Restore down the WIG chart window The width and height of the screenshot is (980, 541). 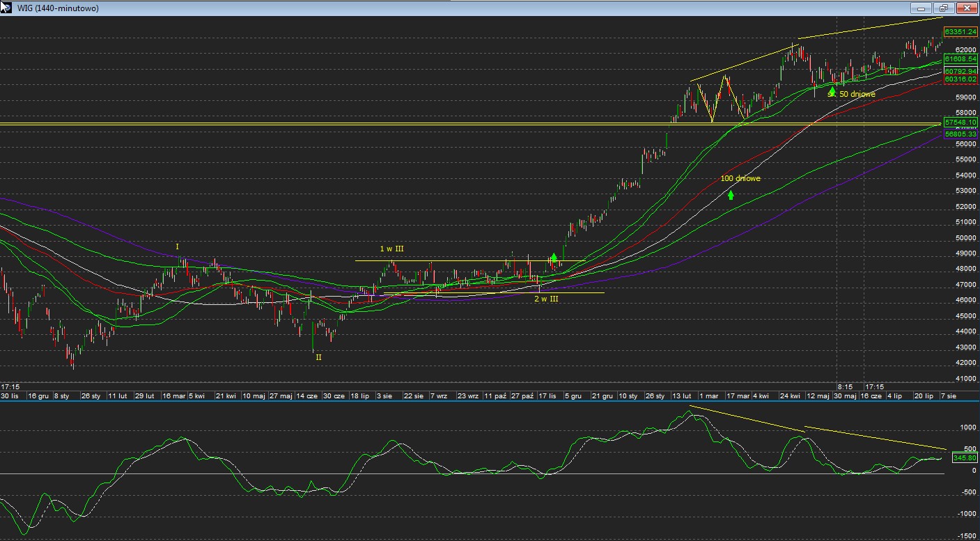coord(944,8)
